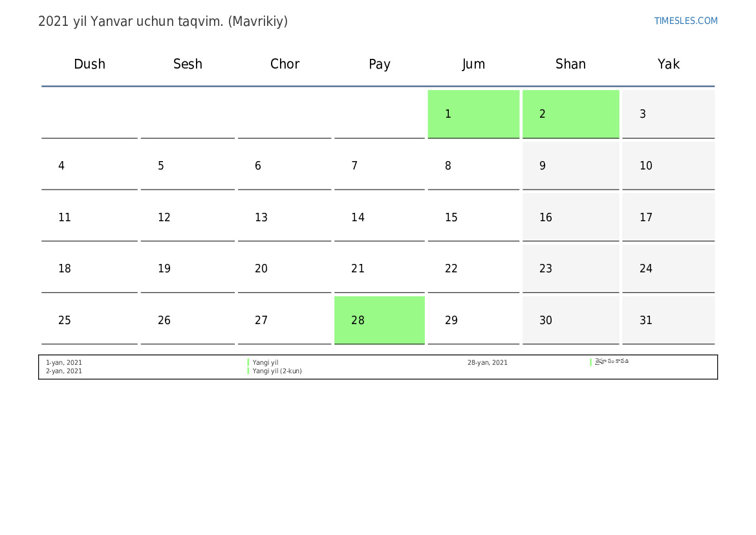Open the TIMESLES.COM link
The height and width of the screenshot is (535, 756).
coord(686,21)
